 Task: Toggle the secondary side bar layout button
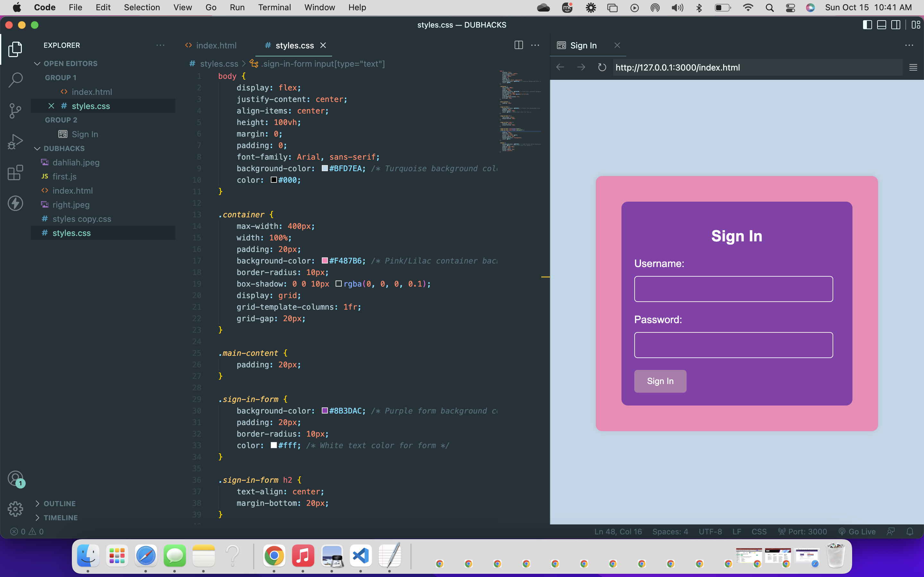pos(896,25)
